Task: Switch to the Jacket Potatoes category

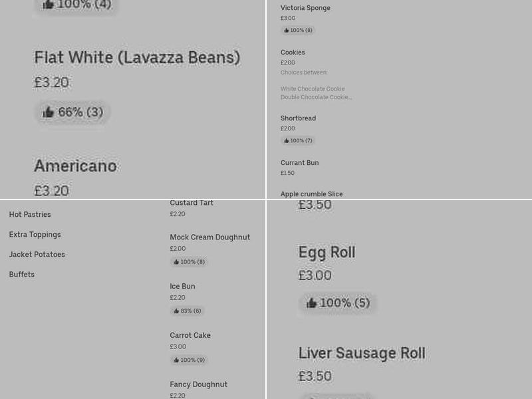Action: coord(37,255)
